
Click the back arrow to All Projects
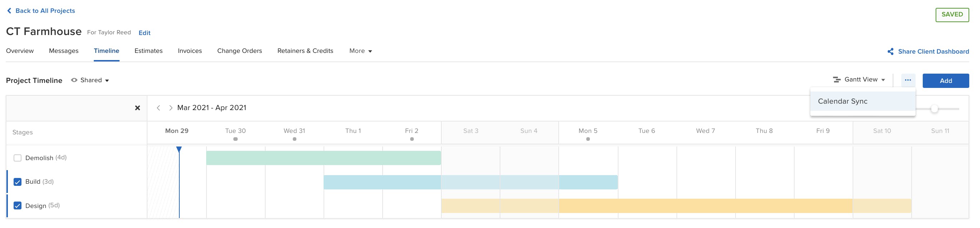click(9, 11)
